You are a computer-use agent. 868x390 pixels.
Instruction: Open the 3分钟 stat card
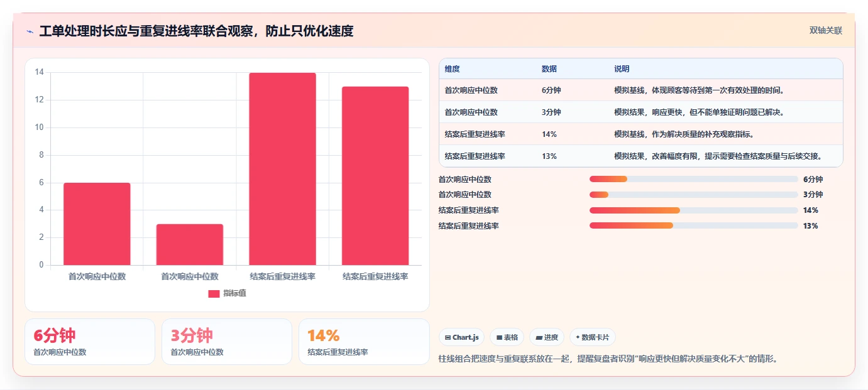pyautogui.click(x=227, y=342)
